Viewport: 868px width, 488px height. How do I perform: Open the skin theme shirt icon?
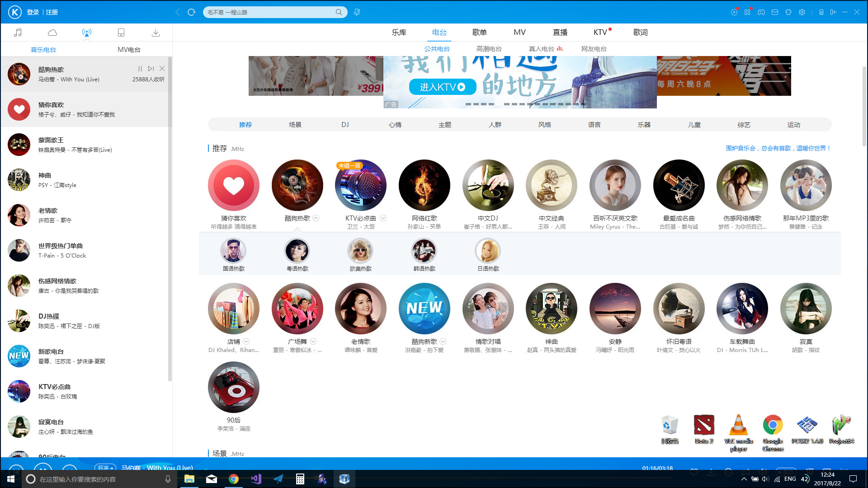(x=788, y=12)
